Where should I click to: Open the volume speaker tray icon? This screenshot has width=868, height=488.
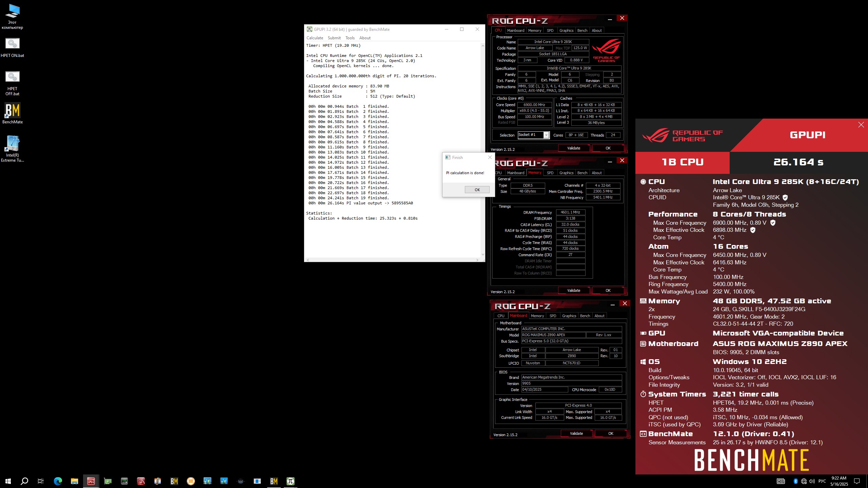812,481
